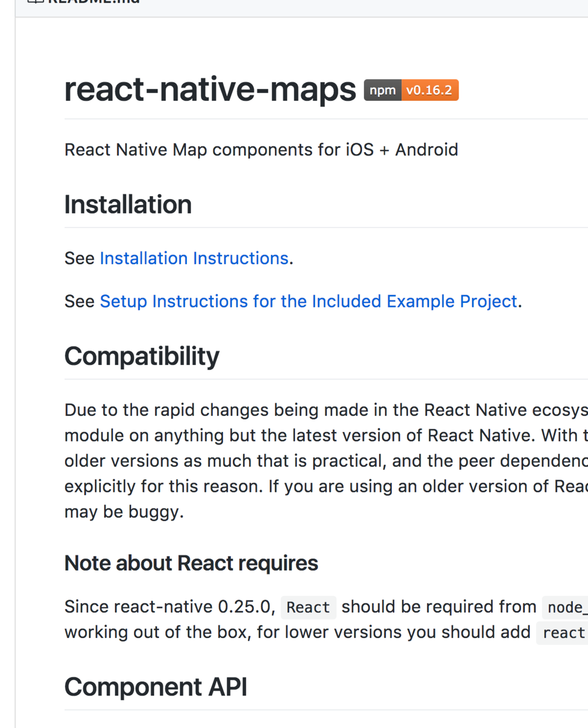
Task: Click the text 'Since react-native 0.25.0,'
Action: coord(170,607)
